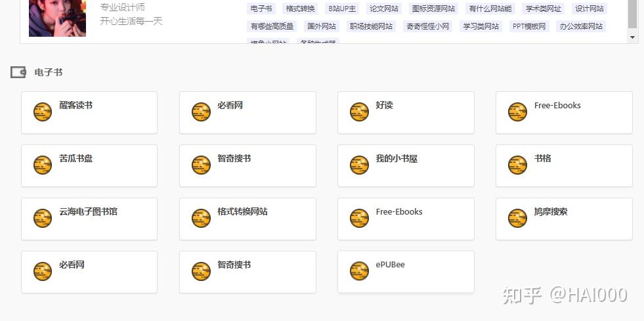Screen dimensions: 644x321
Task: Click the 我的小书屋 card icon
Action: pyautogui.click(x=359, y=165)
